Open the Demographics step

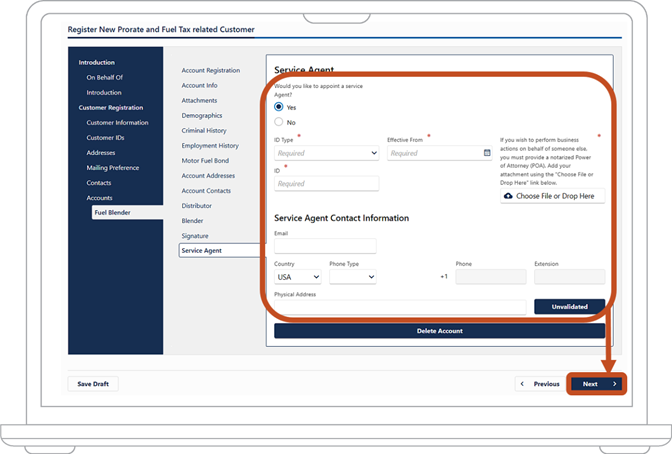pos(202,116)
